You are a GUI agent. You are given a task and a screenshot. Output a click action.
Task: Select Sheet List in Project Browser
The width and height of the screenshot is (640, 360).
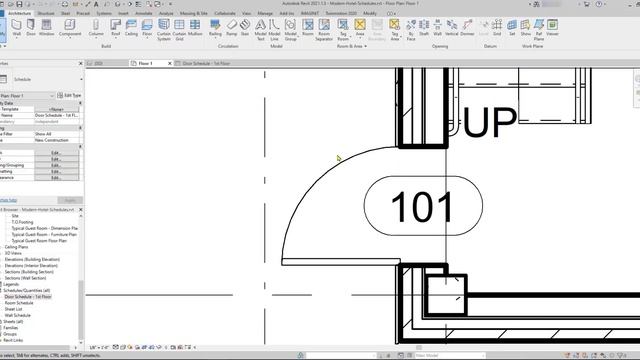(x=13, y=309)
